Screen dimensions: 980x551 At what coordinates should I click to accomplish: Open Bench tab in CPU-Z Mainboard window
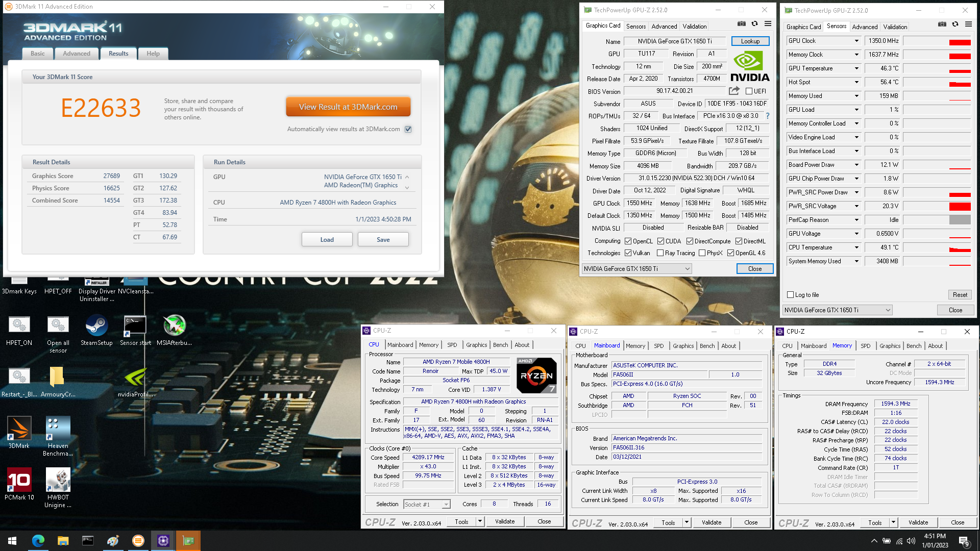pos(707,346)
